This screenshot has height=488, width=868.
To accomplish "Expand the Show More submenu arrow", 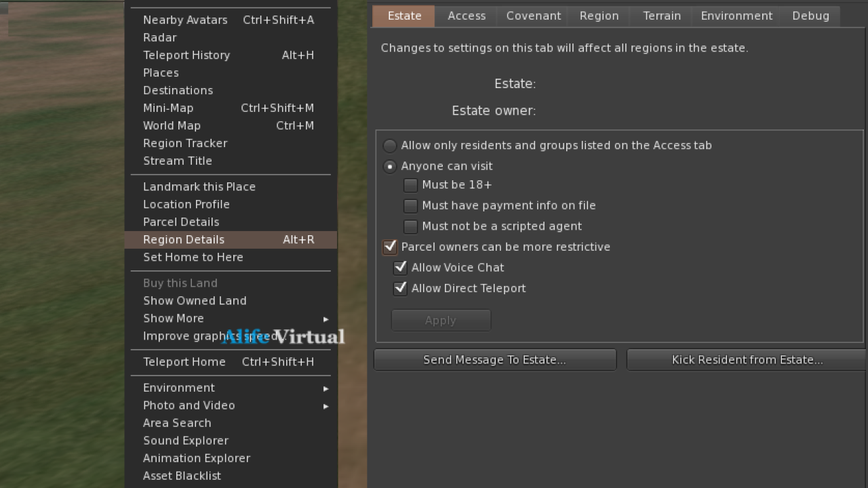I will (325, 319).
